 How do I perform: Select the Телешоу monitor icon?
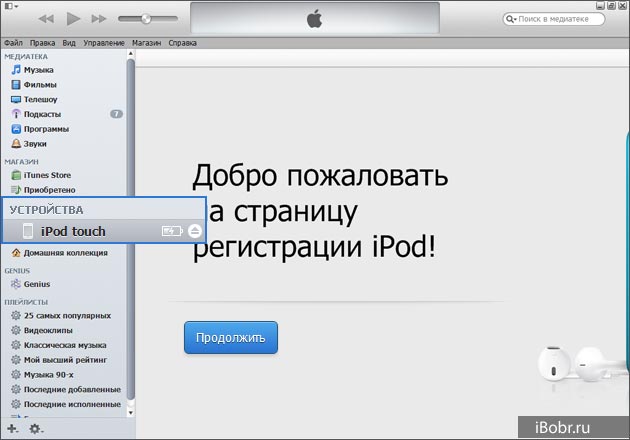click(16, 100)
